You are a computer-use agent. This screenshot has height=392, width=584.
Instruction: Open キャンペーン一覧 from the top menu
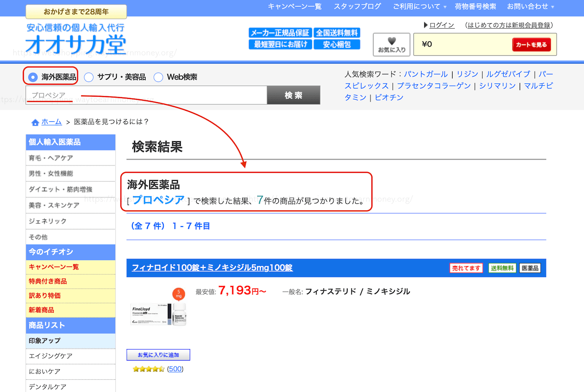point(294,7)
